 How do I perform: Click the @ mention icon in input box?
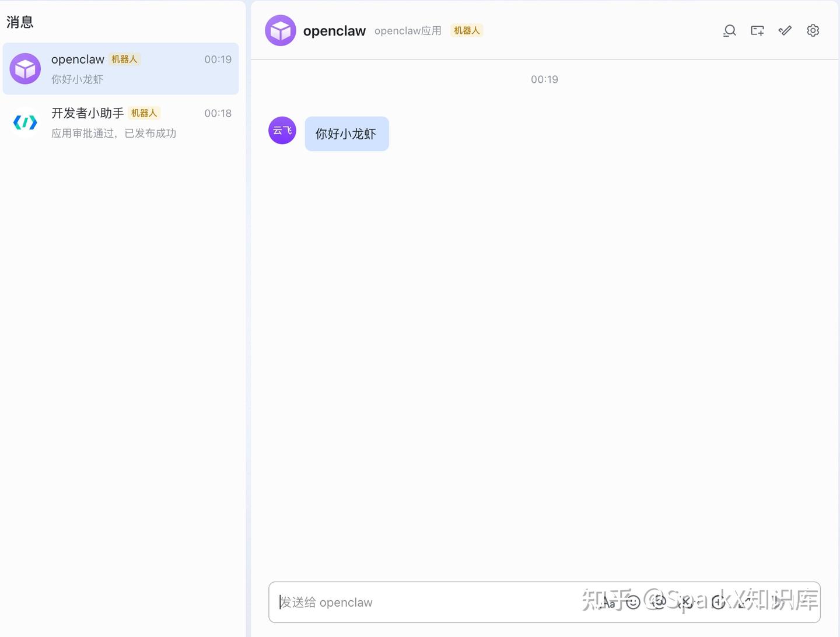pos(658,602)
